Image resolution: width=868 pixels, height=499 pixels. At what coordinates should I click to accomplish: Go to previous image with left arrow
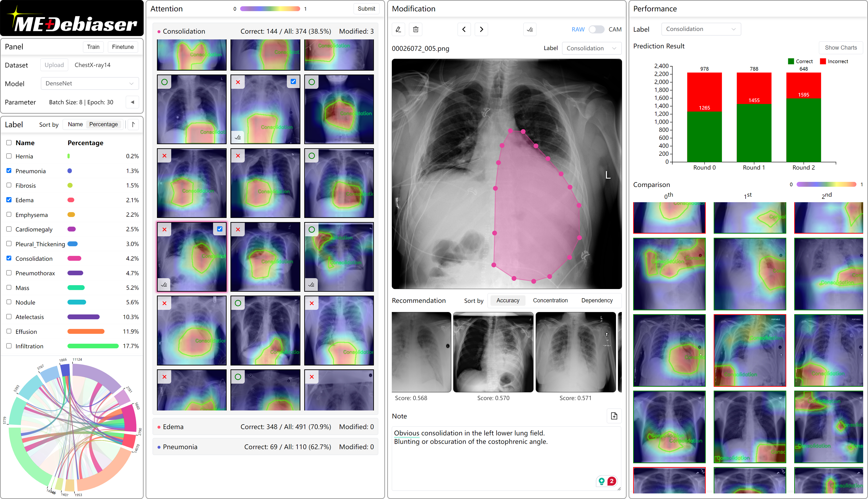point(464,30)
